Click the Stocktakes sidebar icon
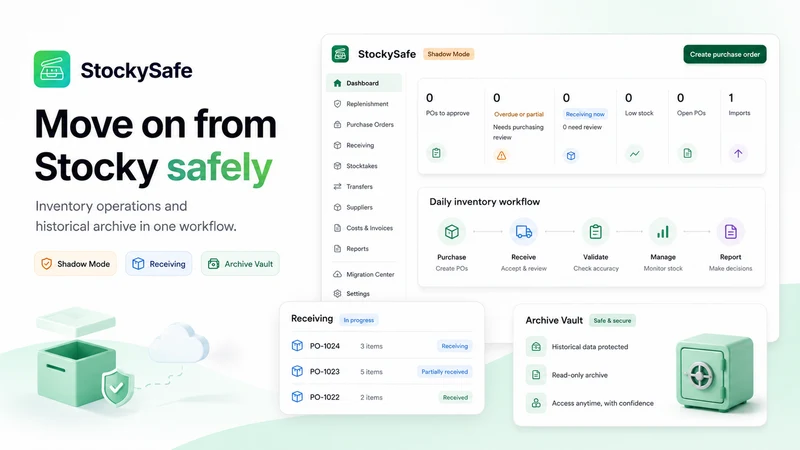The image size is (800, 450). pos(337,166)
